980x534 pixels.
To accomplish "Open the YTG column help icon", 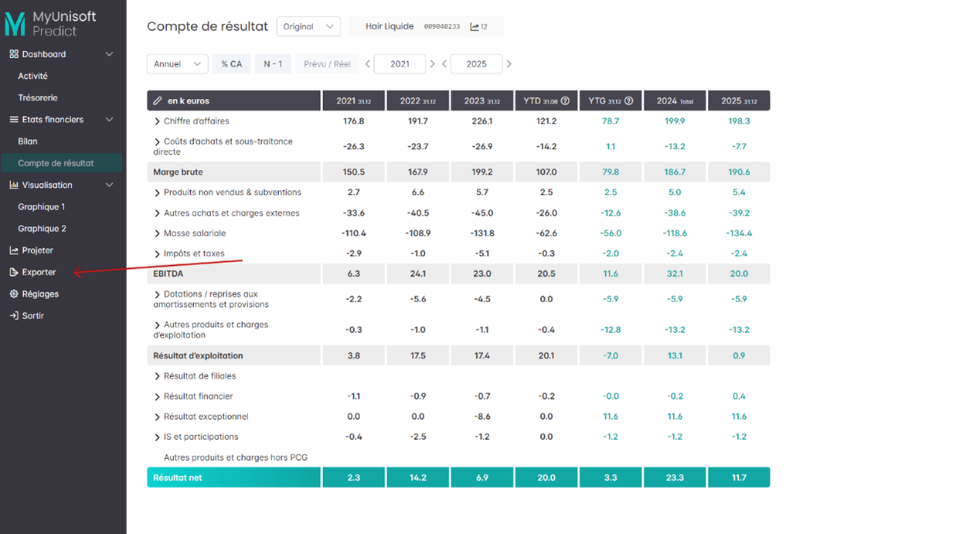I will [628, 101].
